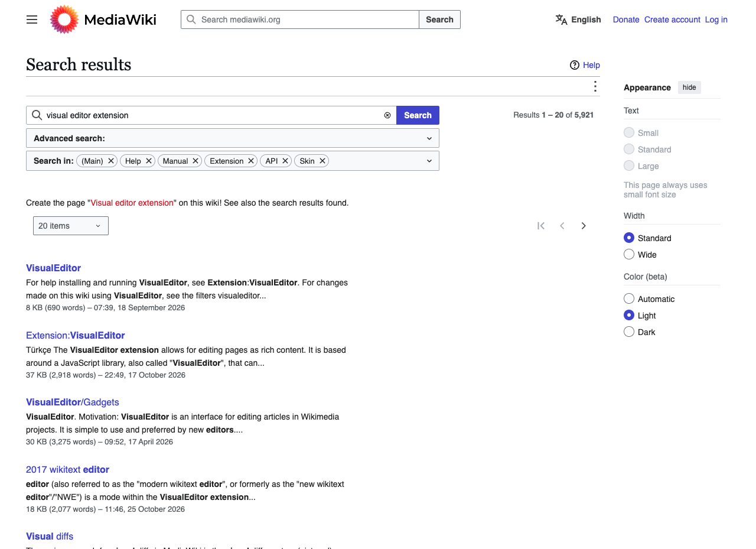Jump to first results page arrow
Viewport: 756px width, 549px height.
coord(541,226)
